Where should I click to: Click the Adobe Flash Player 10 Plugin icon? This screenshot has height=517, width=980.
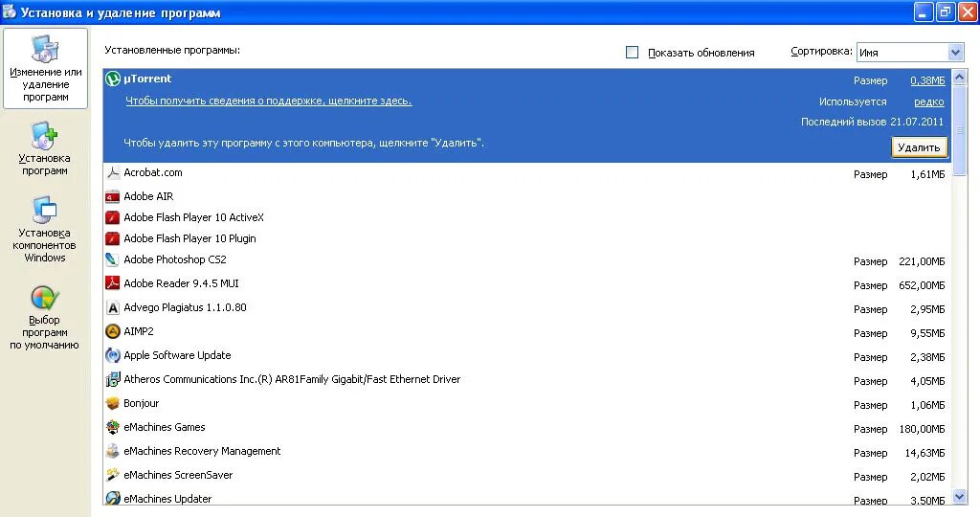point(113,238)
